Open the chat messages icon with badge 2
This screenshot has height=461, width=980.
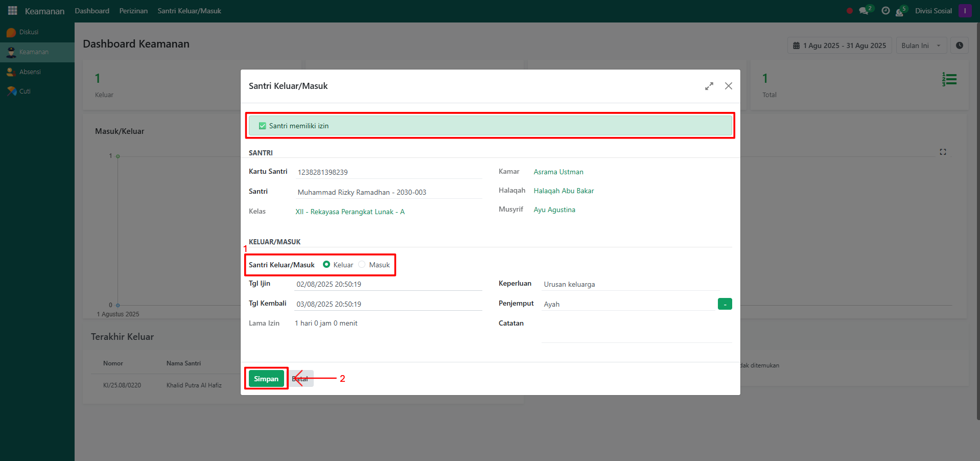click(864, 11)
